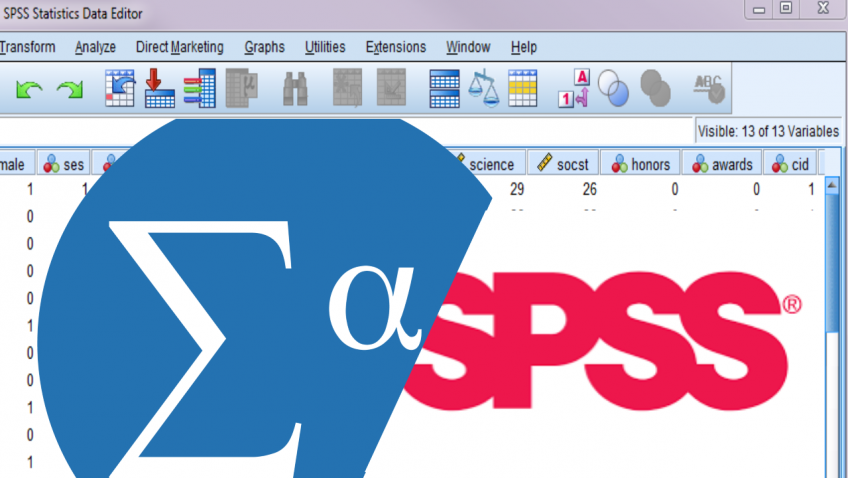Open the Analyze menu

click(95, 48)
